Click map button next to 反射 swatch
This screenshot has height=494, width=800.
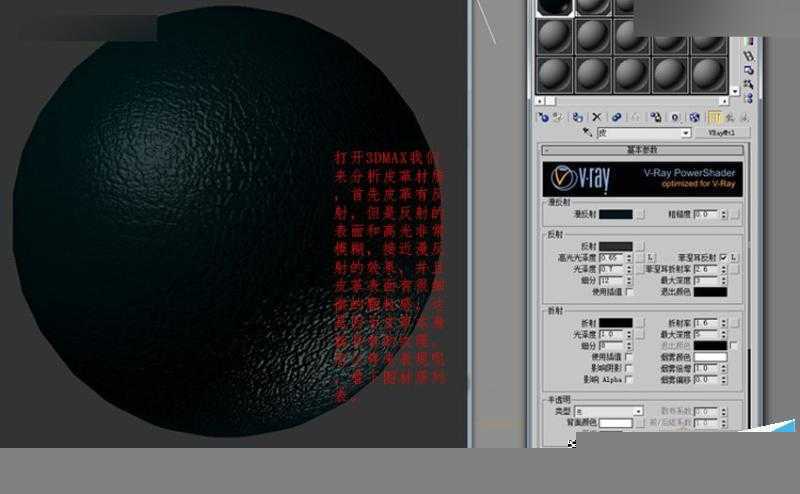[640, 246]
